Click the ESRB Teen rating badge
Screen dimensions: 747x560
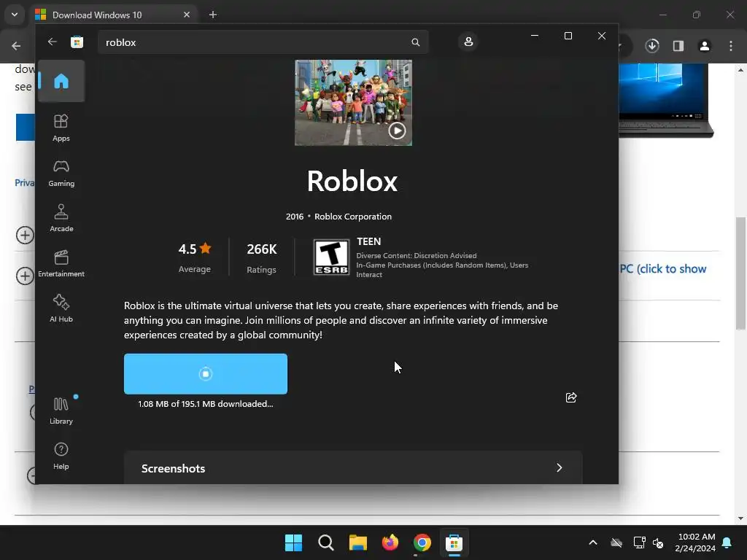click(x=331, y=257)
